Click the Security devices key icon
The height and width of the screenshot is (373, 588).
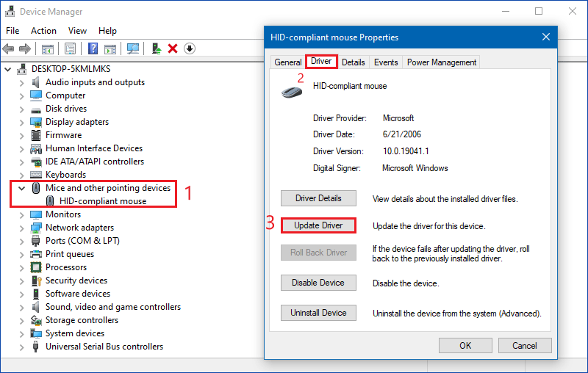tap(36, 281)
